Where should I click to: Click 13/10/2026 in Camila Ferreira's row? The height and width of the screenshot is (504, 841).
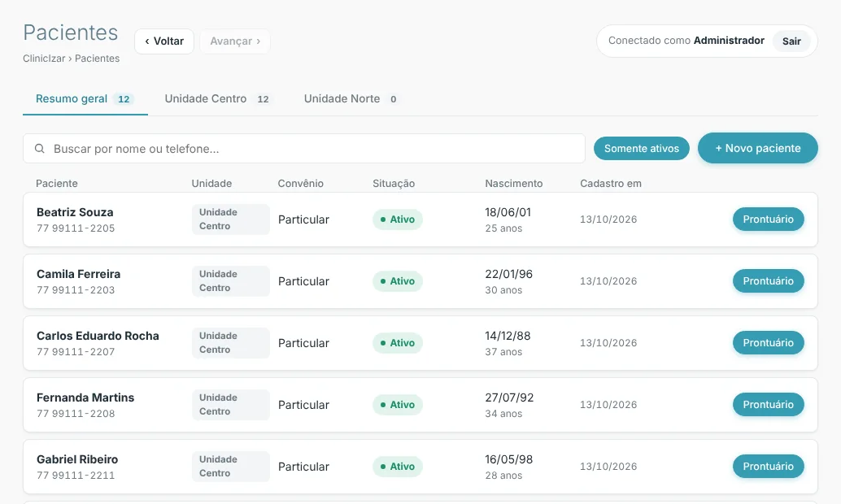coord(608,281)
